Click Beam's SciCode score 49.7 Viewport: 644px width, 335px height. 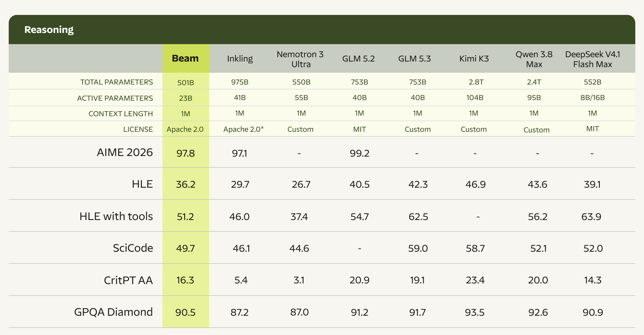pyautogui.click(x=186, y=249)
